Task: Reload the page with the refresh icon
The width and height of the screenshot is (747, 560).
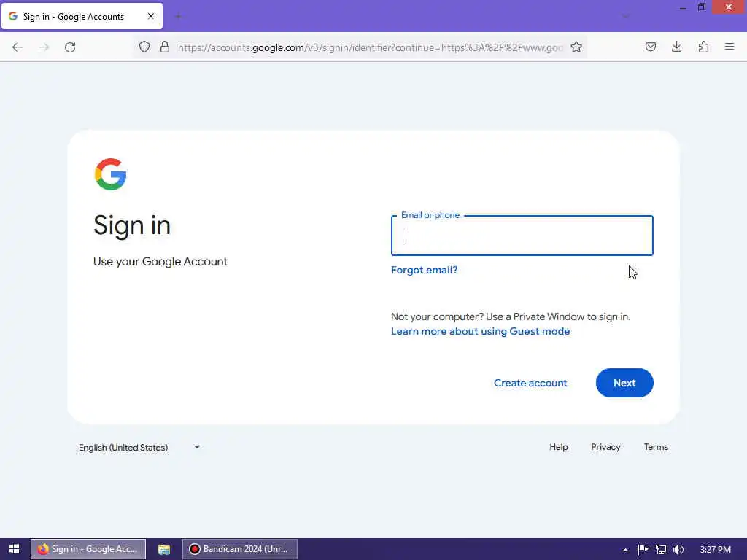Action: pyautogui.click(x=70, y=47)
